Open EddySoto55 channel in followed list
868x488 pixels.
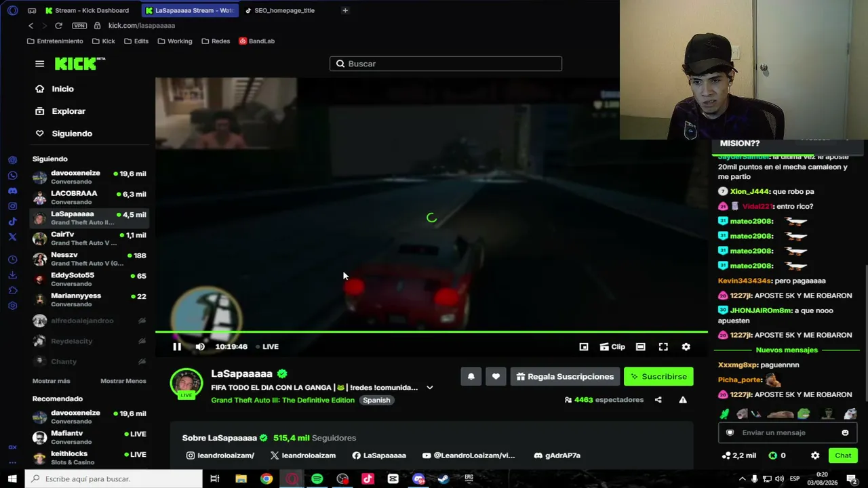90,279
